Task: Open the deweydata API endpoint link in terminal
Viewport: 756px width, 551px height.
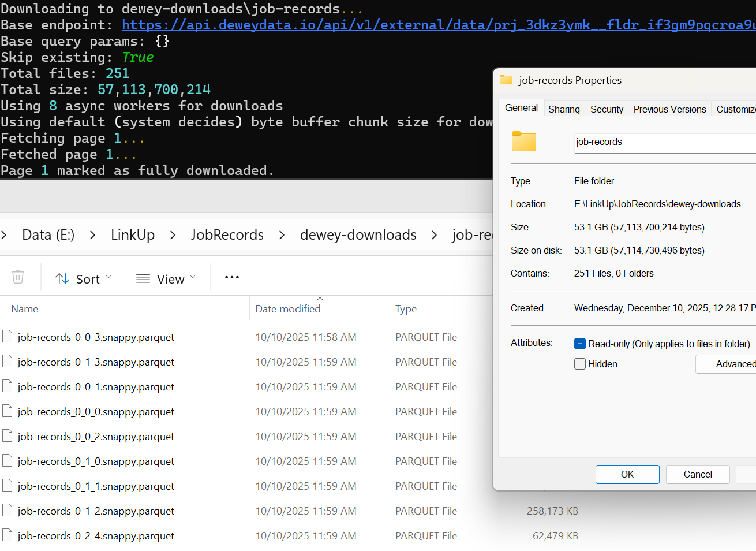Action: [x=439, y=25]
